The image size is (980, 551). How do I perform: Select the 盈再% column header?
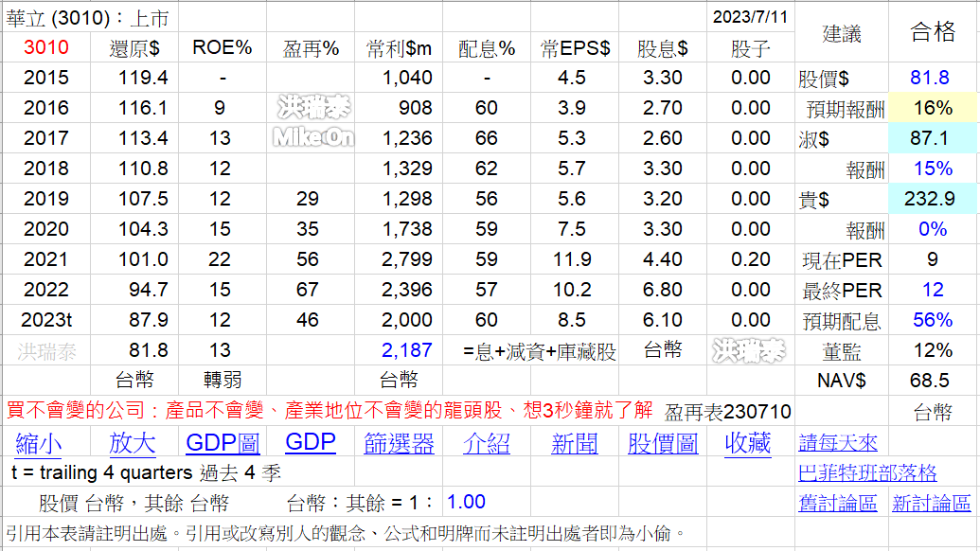click(311, 48)
